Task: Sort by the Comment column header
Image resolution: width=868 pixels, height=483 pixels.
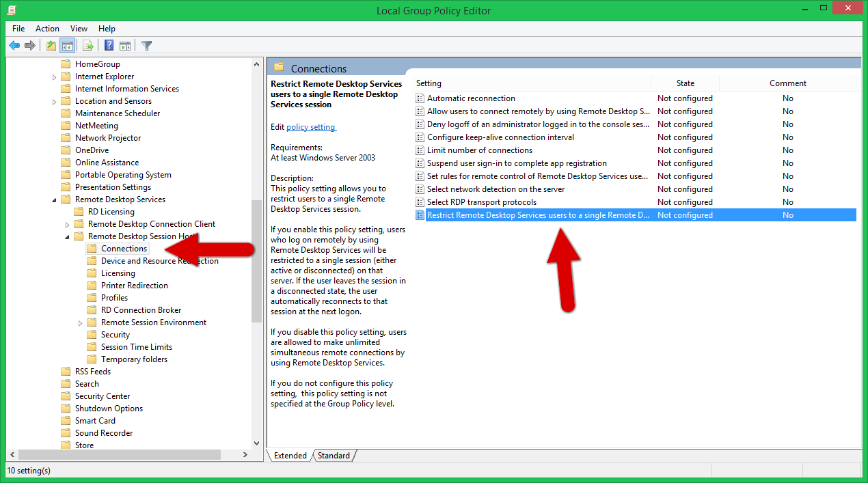Action: [788, 83]
